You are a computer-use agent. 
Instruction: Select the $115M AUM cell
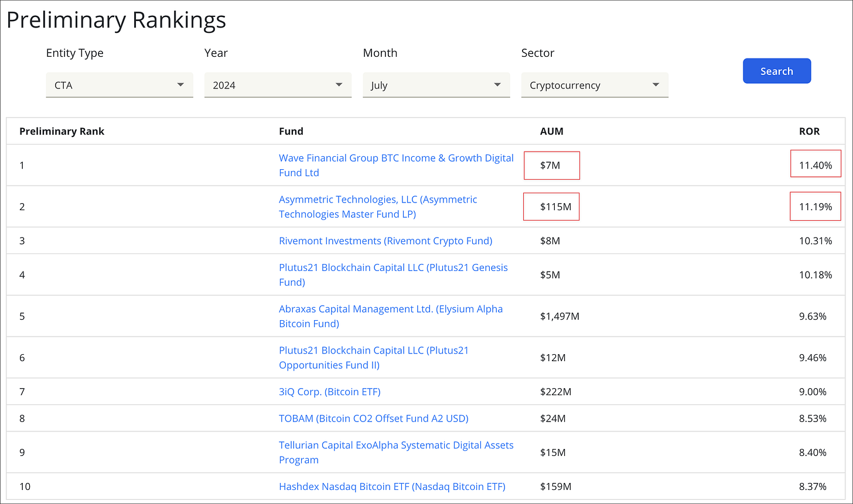(x=555, y=207)
